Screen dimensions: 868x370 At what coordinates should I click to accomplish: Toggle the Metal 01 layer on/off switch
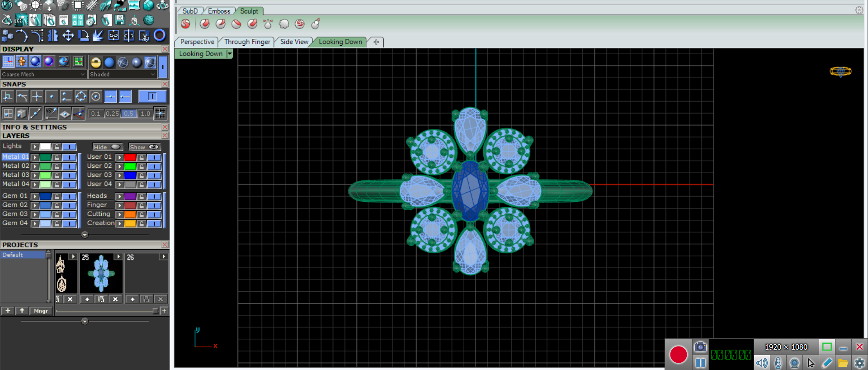tap(69, 157)
